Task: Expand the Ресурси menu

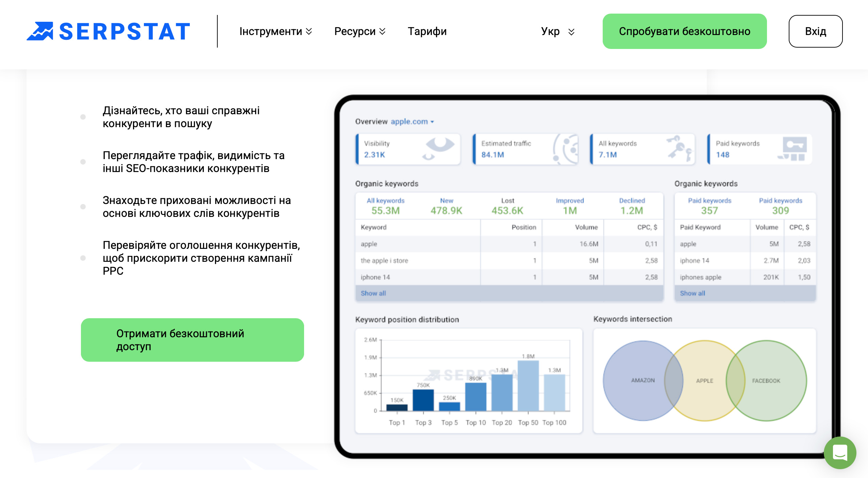Action: (x=360, y=31)
